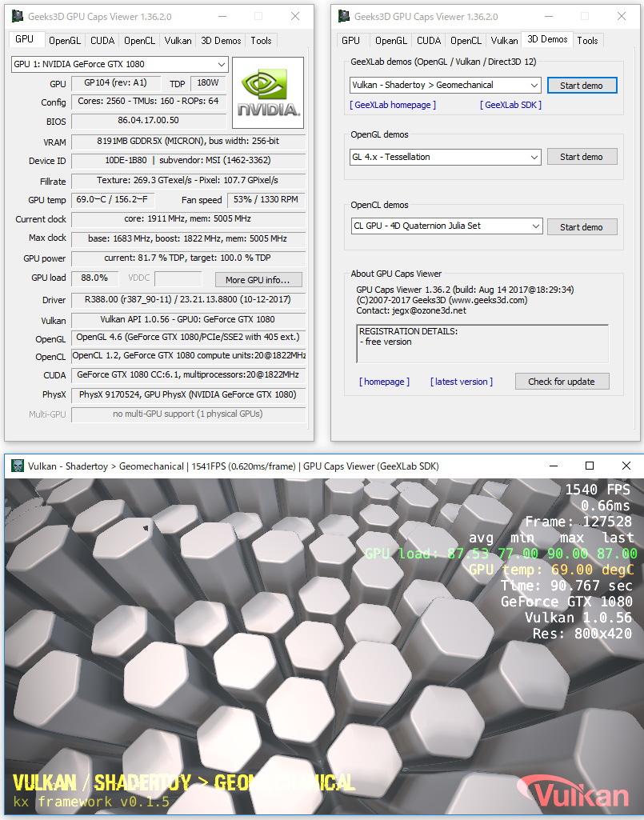
Task: Close the Vulkan Geomechanical demo window
Action: (x=626, y=466)
